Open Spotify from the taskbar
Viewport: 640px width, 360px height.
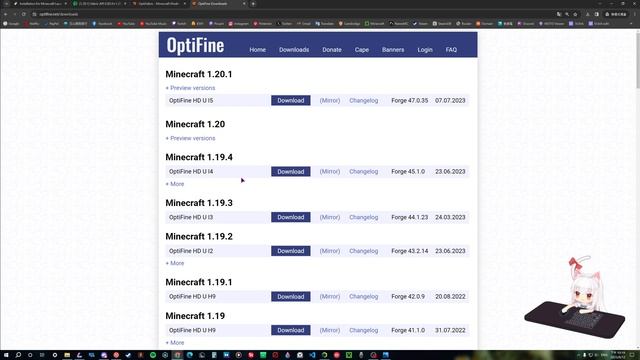coord(153,355)
